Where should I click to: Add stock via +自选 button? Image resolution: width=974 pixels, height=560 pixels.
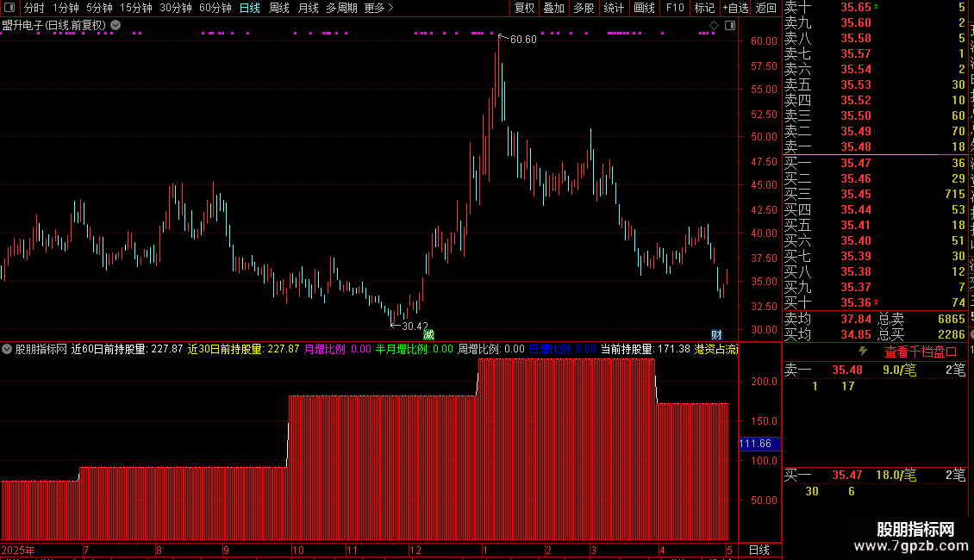click(735, 8)
